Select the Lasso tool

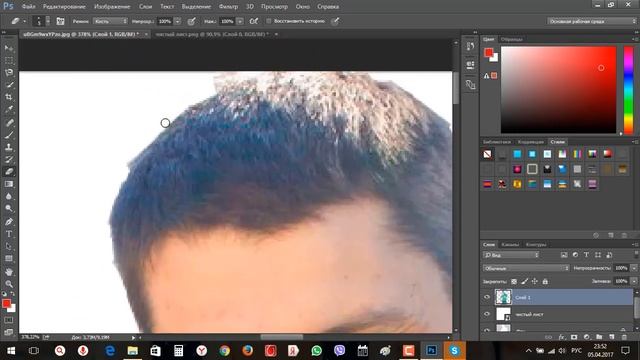pyautogui.click(x=9, y=73)
